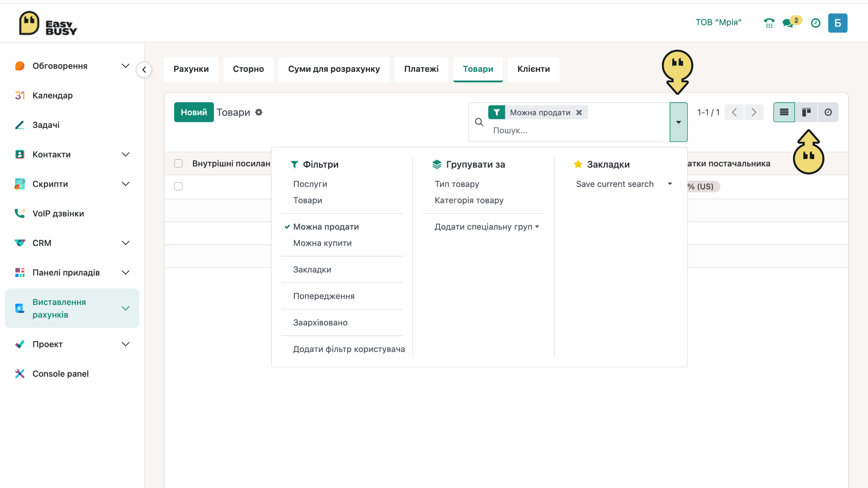Toggle the first row checkbox
Screen dimensions: 868x488
point(179,187)
